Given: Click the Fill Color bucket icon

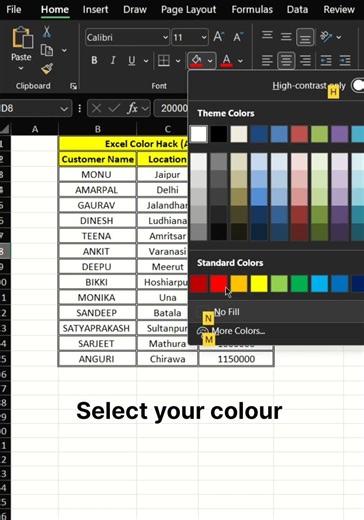Looking at the screenshot, I should coord(196,60).
